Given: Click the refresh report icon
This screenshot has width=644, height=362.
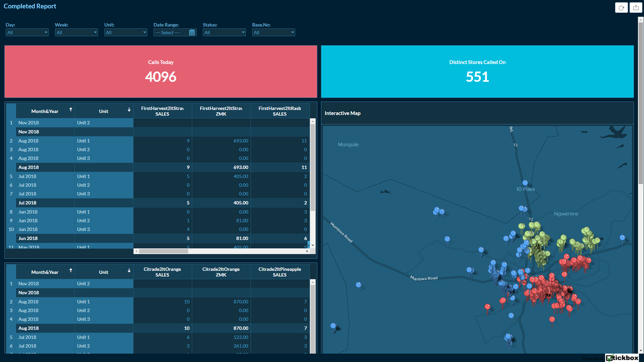Looking at the screenshot, I should [x=621, y=8].
